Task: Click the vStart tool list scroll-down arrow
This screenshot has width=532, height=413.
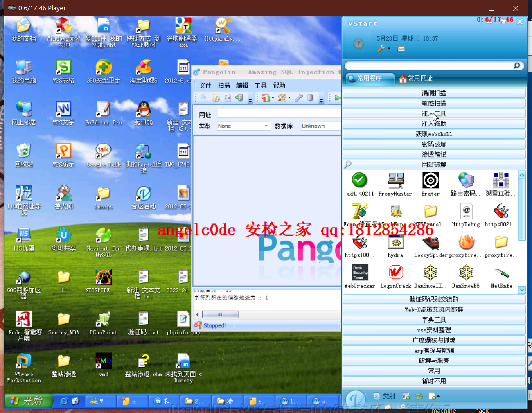Action: 522,290
